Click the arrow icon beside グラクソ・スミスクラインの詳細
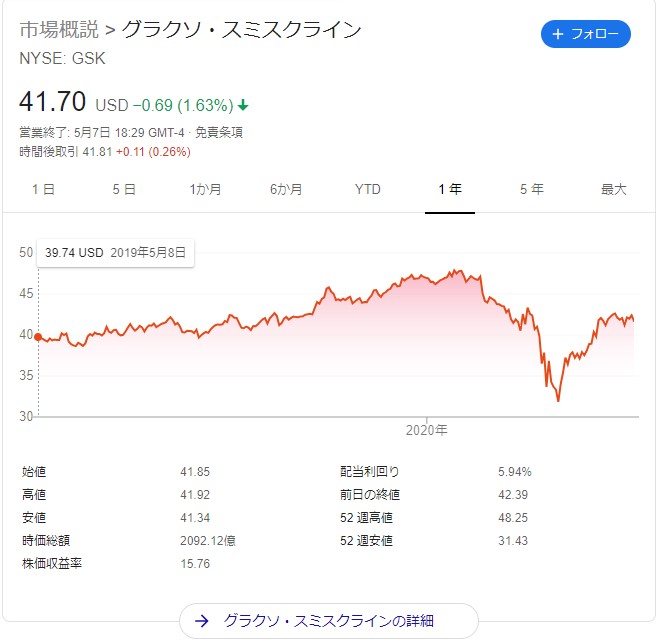The width and height of the screenshot is (670, 642). (x=202, y=621)
